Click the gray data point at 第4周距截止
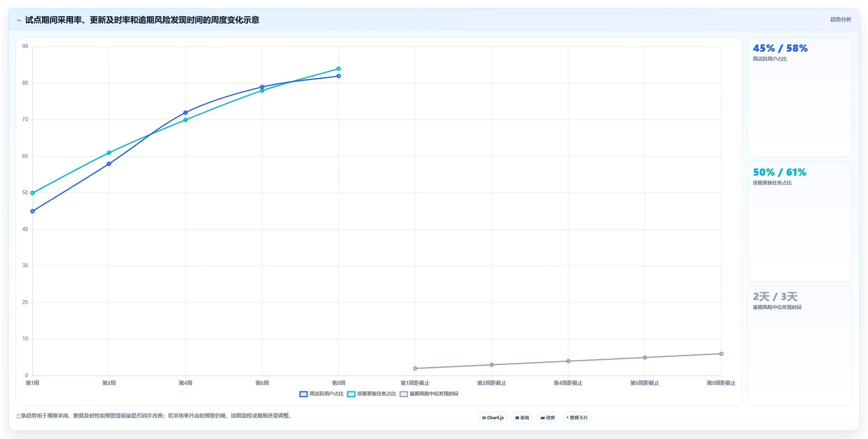The image size is (868, 439). (568, 361)
